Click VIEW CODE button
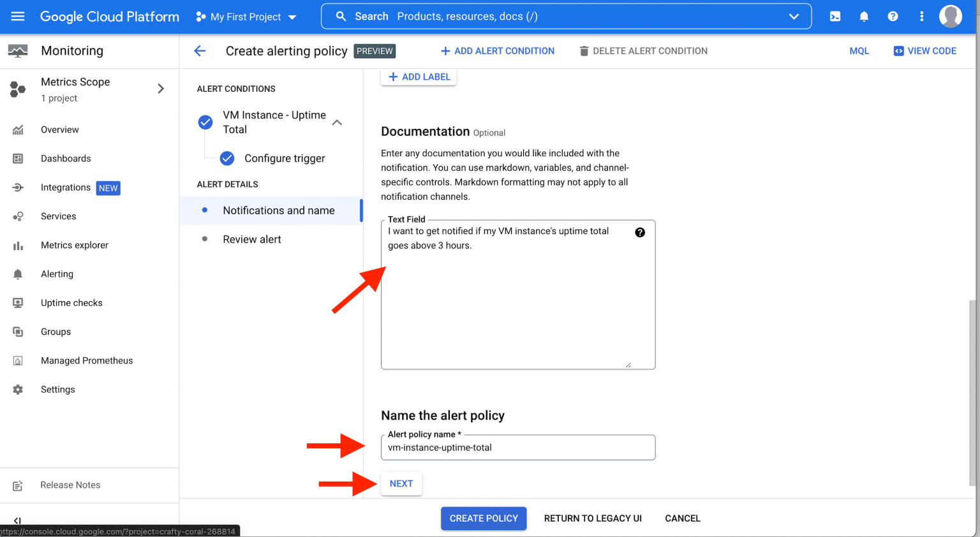Screen dimensions: 980x537 pyautogui.click(x=925, y=51)
